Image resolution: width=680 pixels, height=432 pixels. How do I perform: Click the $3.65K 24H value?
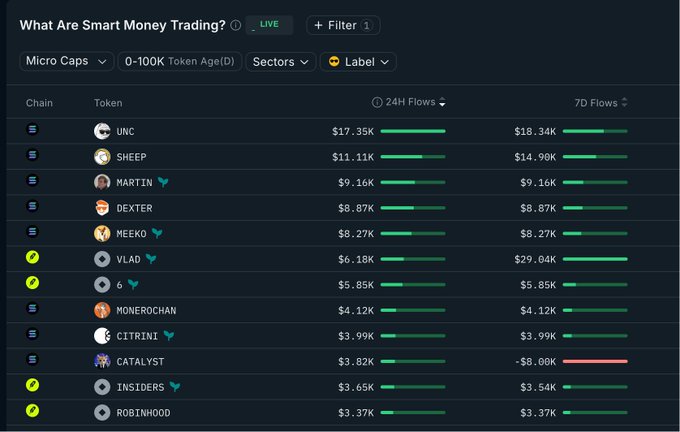click(x=356, y=387)
